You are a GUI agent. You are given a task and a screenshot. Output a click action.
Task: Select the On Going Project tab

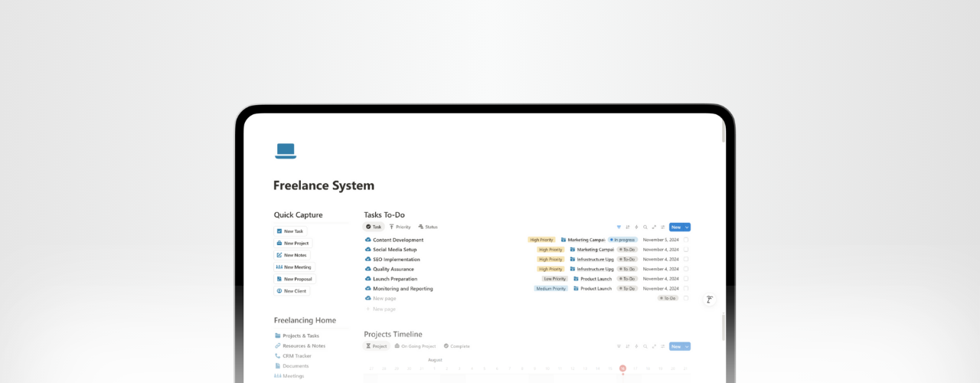[415, 346]
